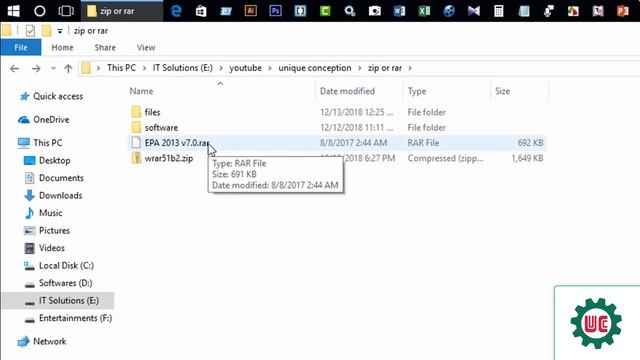Click IT Solutions (E:) in the address bar
Screen dimensions: 640x360
click(x=182, y=68)
